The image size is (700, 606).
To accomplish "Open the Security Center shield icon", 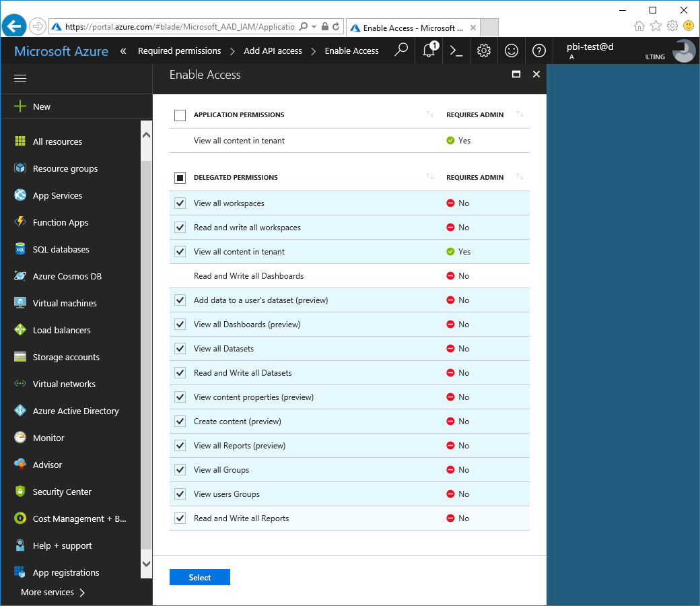I will pyautogui.click(x=20, y=492).
